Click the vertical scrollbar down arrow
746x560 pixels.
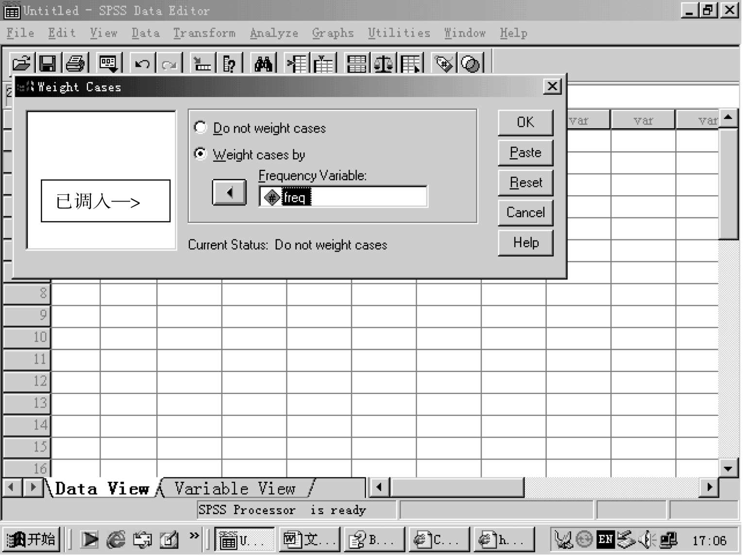point(728,468)
